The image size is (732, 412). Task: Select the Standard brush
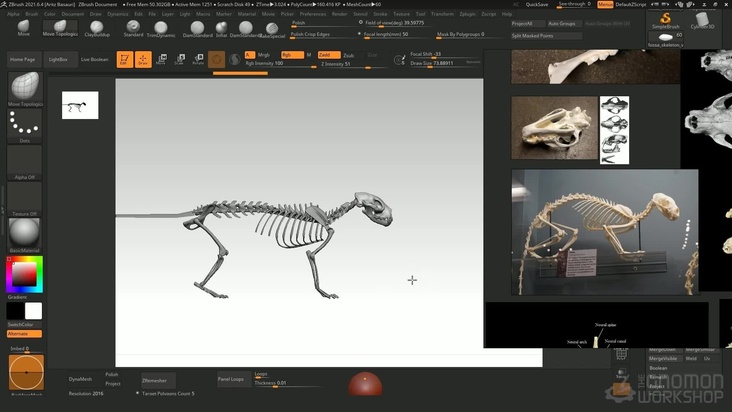tap(133, 28)
